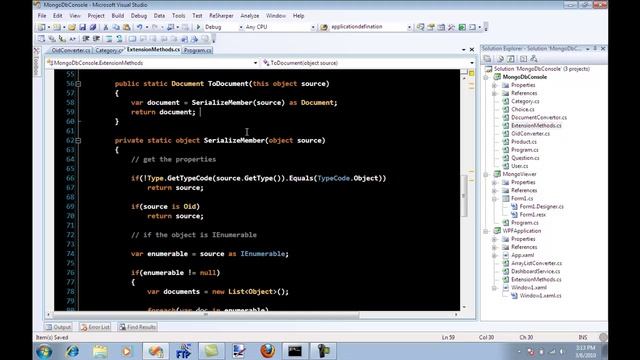Open the ReSharper menu
This screenshot has height=360, width=640.
[x=221, y=16]
